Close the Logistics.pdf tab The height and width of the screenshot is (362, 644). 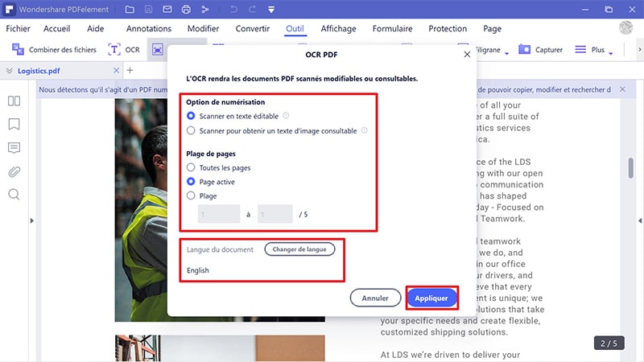click(116, 71)
